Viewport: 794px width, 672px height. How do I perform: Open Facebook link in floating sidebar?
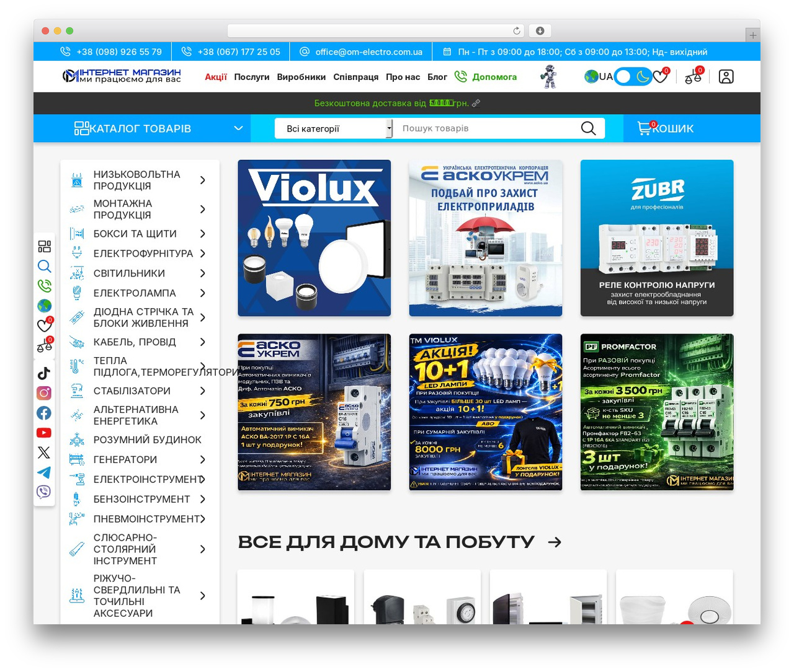[44, 413]
